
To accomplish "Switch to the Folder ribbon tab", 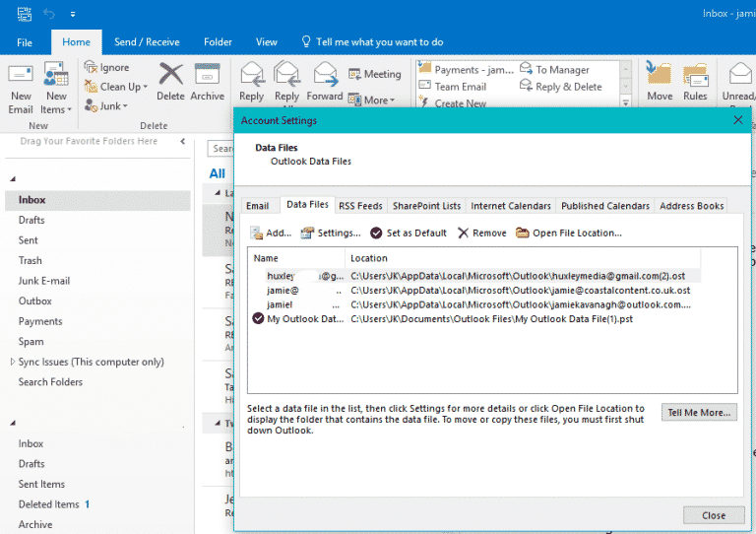I will coord(218,42).
